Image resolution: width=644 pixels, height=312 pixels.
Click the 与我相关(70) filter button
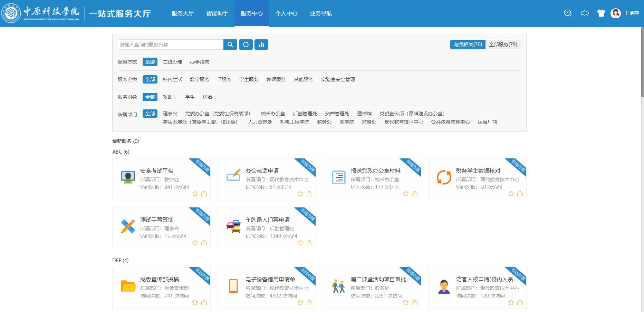(468, 44)
